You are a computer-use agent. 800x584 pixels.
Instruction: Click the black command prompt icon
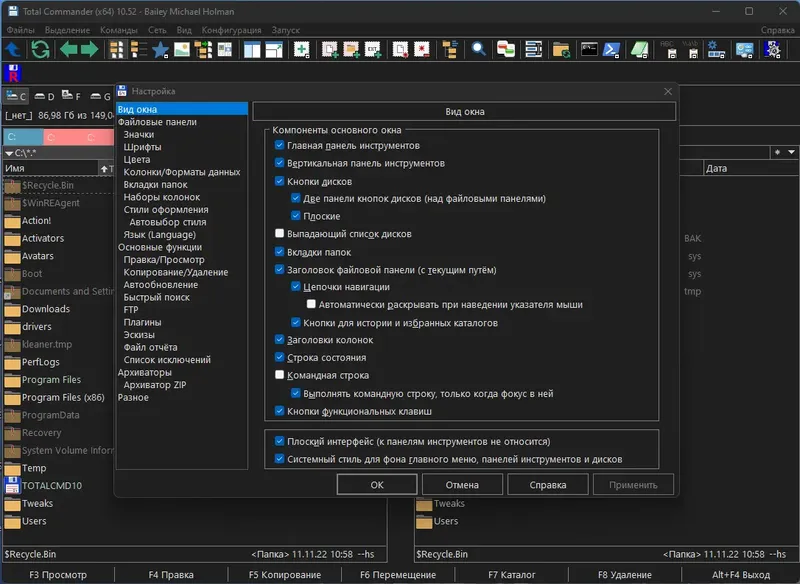(589, 49)
